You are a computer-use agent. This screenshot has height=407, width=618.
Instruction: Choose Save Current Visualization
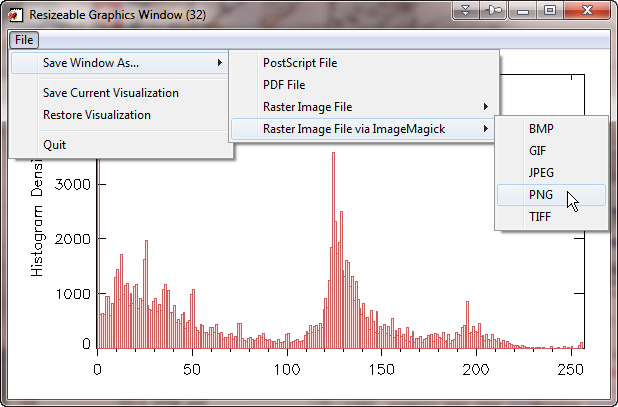click(x=111, y=93)
